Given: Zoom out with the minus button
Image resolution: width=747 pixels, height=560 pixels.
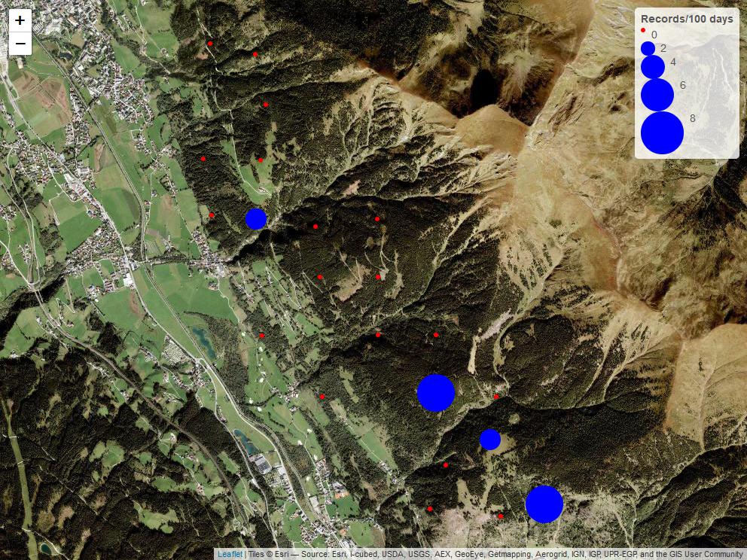Looking at the screenshot, I should click(x=20, y=44).
